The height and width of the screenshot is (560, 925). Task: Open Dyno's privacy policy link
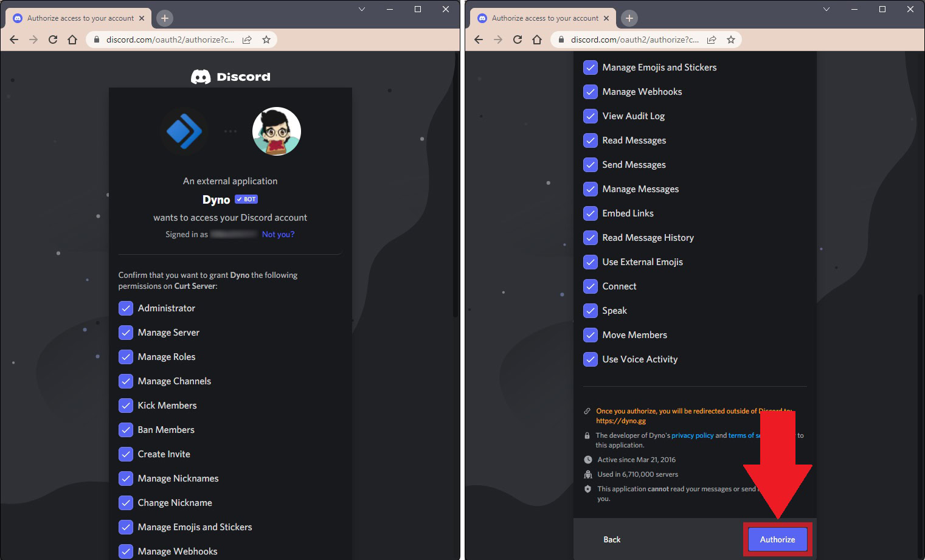pyautogui.click(x=693, y=435)
